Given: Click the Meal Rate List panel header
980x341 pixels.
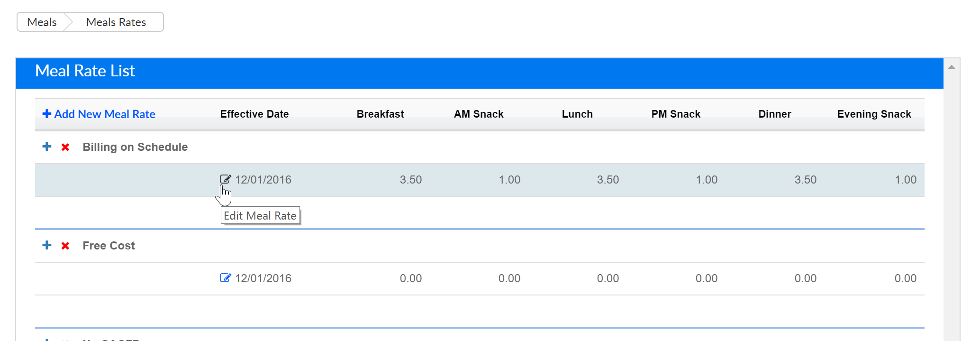Looking at the screenshot, I should (x=85, y=71).
